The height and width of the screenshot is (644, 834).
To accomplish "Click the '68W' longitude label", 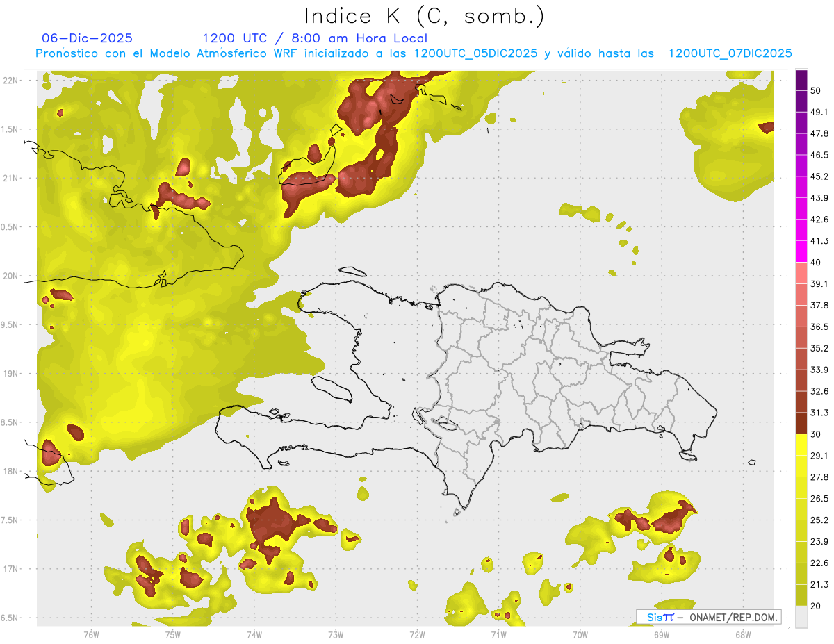I will coord(743,634).
